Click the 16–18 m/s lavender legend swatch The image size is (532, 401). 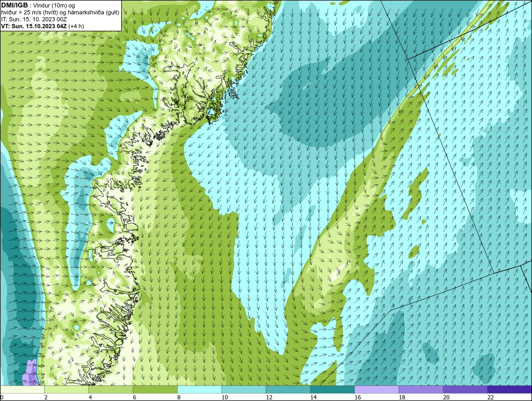pyautogui.click(x=377, y=389)
